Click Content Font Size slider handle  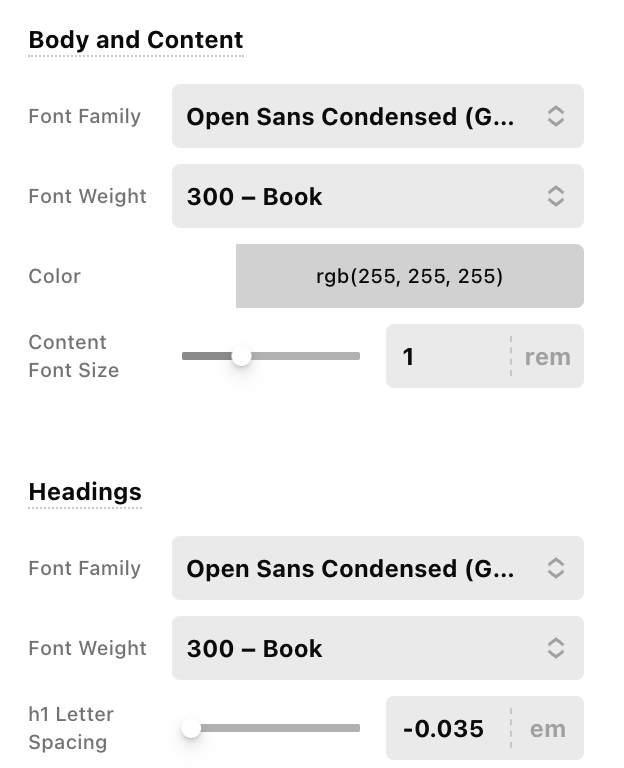click(x=241, y=356)
